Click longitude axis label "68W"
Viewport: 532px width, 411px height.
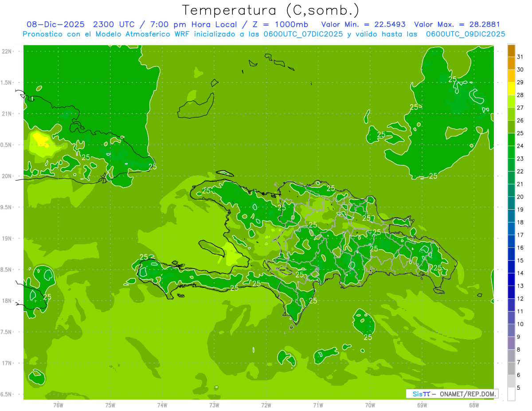474,405
